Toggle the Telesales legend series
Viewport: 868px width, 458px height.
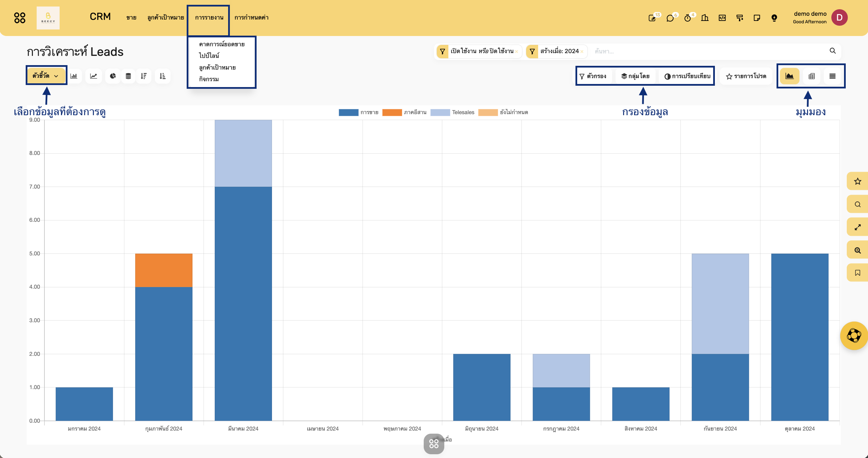tap(452, 112)
